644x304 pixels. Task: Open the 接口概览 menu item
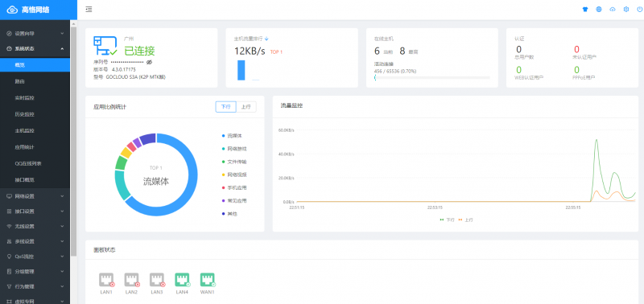coord(35,180)
